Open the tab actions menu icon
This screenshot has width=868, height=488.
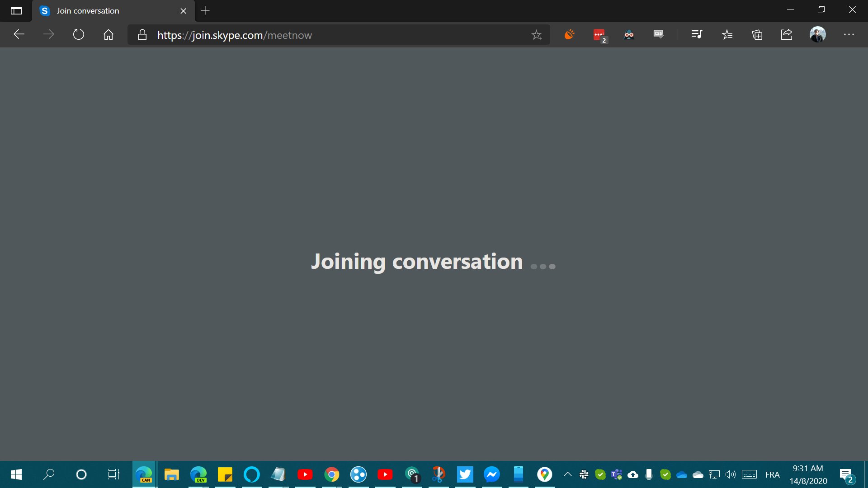[x=16, y=11]
